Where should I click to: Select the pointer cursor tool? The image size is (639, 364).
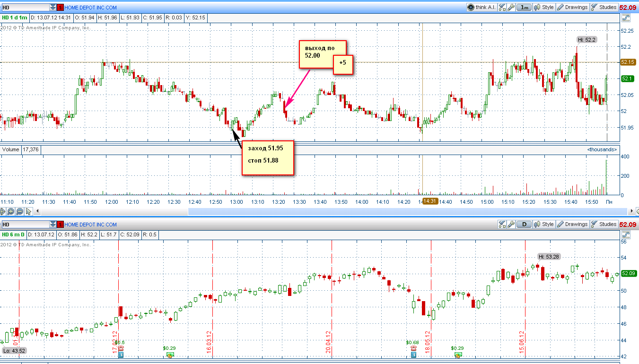tap(28, 211)
